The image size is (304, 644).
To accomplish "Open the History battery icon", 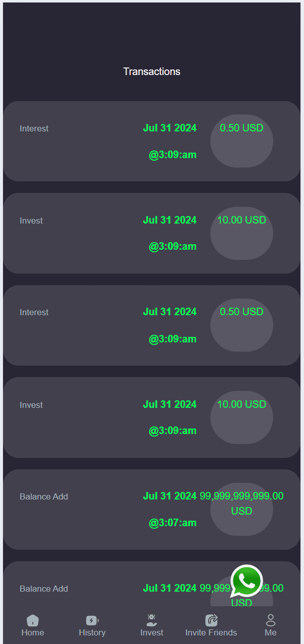I will [x=92, y=620].
